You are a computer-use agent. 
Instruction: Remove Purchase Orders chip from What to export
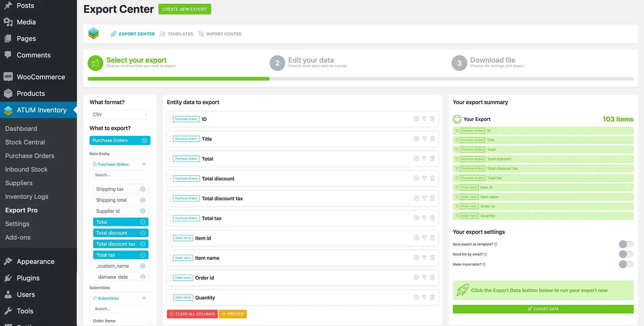145,140
